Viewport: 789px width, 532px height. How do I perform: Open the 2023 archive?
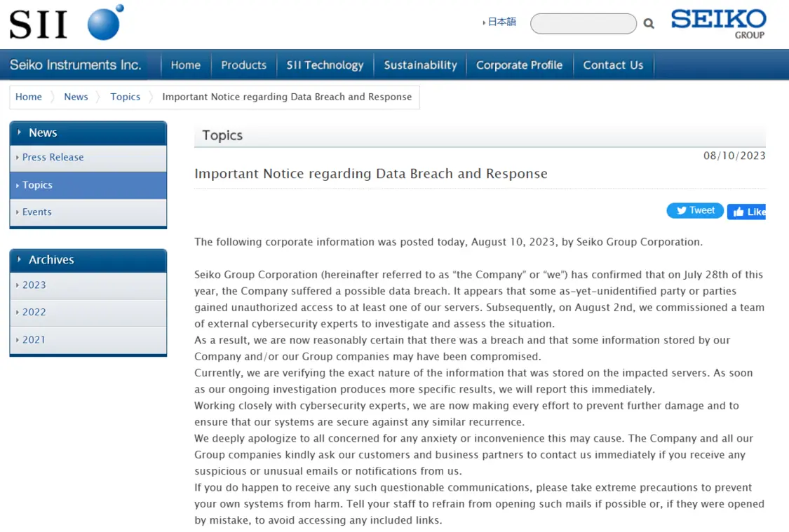[x=88, y=285]
